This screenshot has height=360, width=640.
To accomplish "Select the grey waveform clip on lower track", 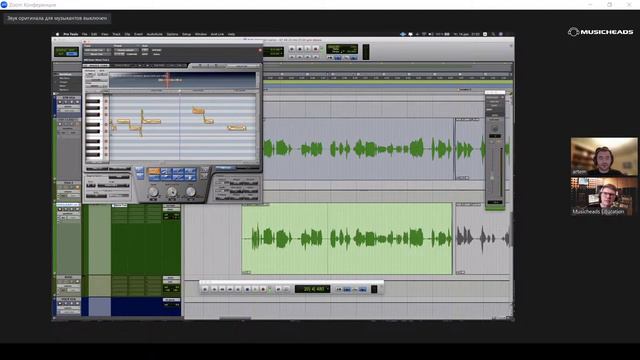I will click(482, 239).
